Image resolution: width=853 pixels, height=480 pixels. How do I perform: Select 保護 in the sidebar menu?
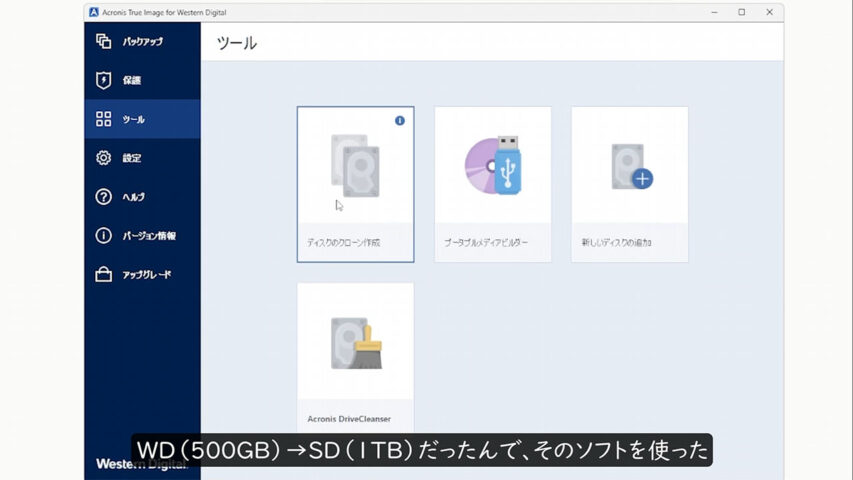(x=132, y=80)
